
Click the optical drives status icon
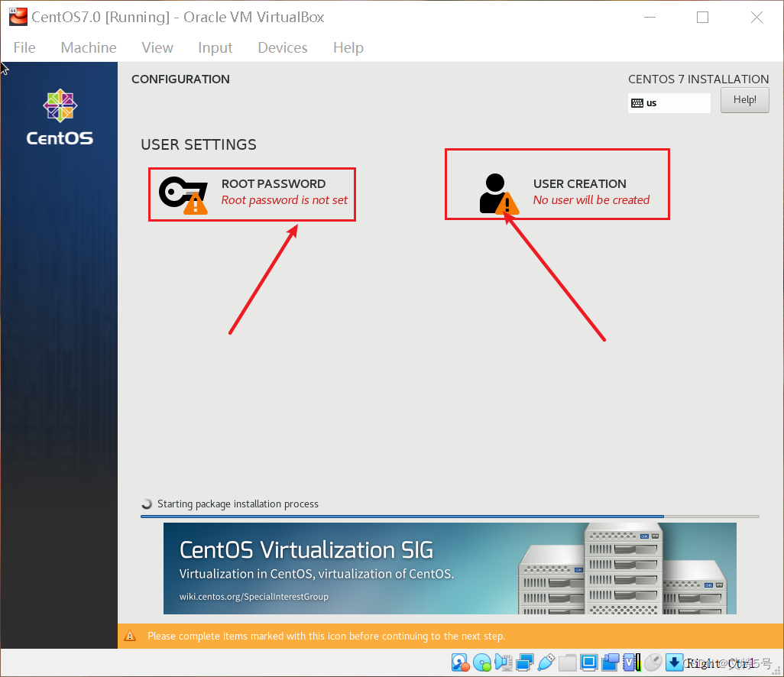pyautogui.click(x=482, y=662)
